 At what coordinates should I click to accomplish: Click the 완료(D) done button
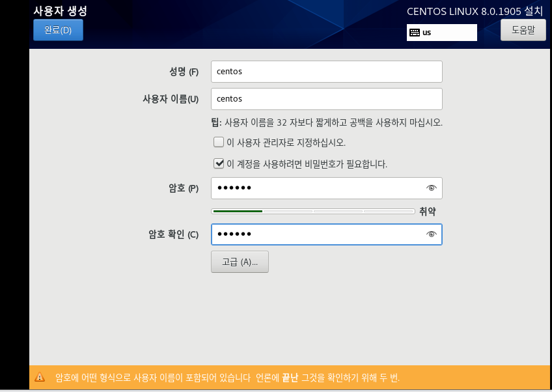click(58, 30)
